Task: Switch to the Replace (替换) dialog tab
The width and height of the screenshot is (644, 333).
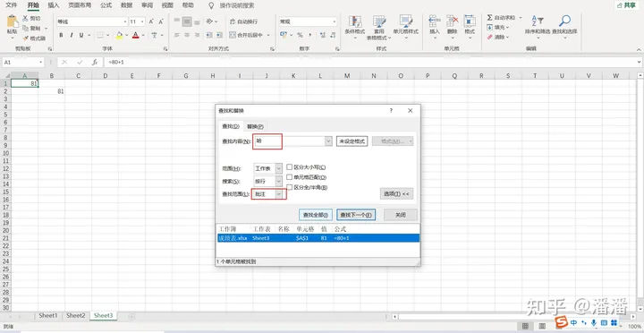Action: tap(255, 126)
